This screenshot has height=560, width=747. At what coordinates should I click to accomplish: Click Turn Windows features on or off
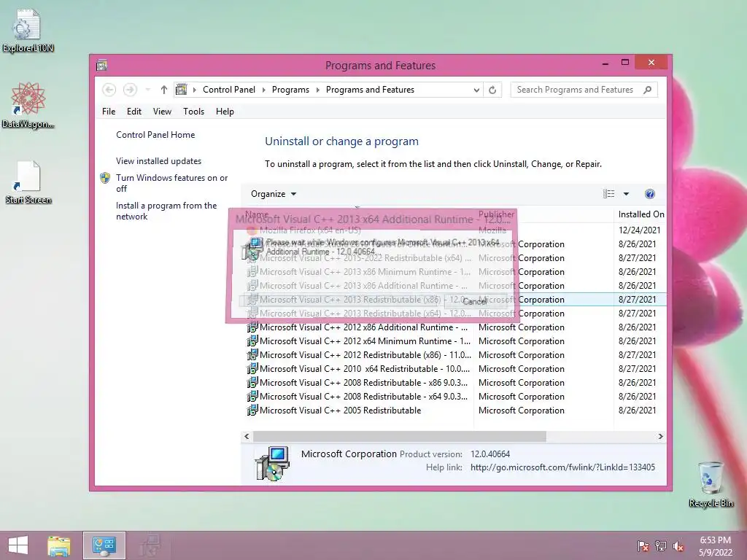click(x=171, y=183)
